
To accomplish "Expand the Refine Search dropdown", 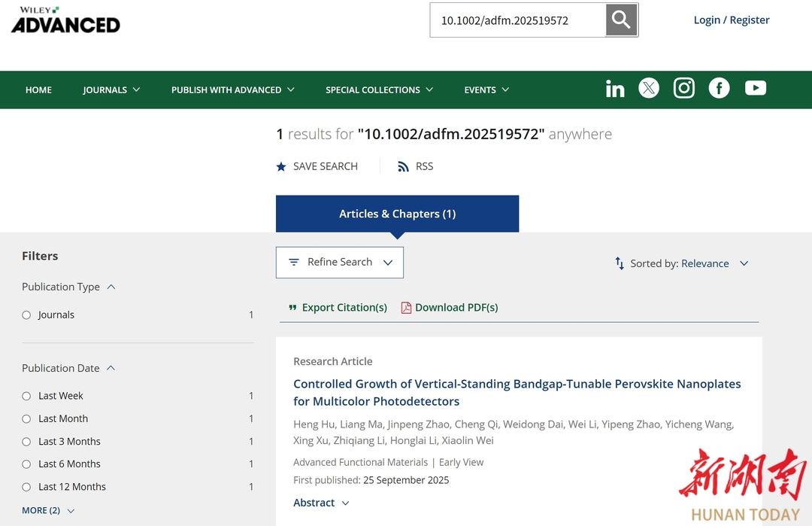I will [x=340, y=263].
